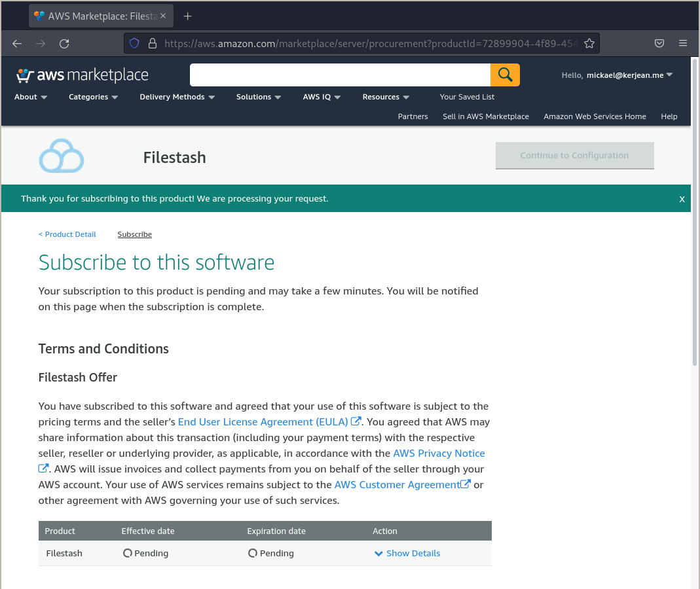This screenshot has height=589, width=700.
Task: Click the Terms and Conditions heading
Action: click(103, 348)
